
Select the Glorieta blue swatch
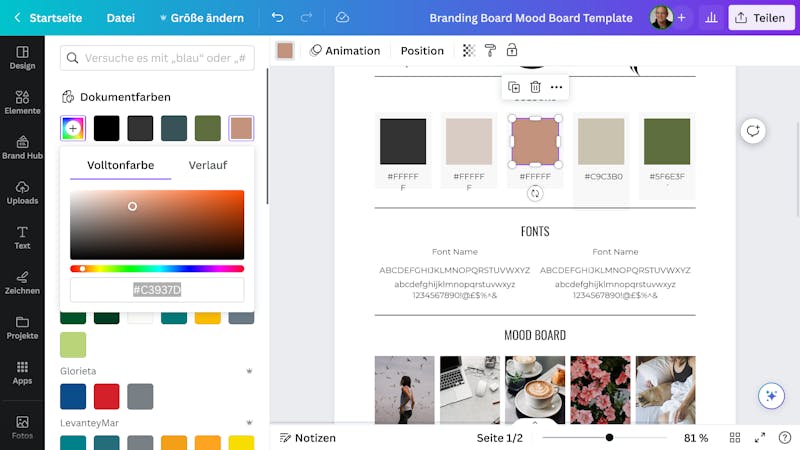(73, 396)
